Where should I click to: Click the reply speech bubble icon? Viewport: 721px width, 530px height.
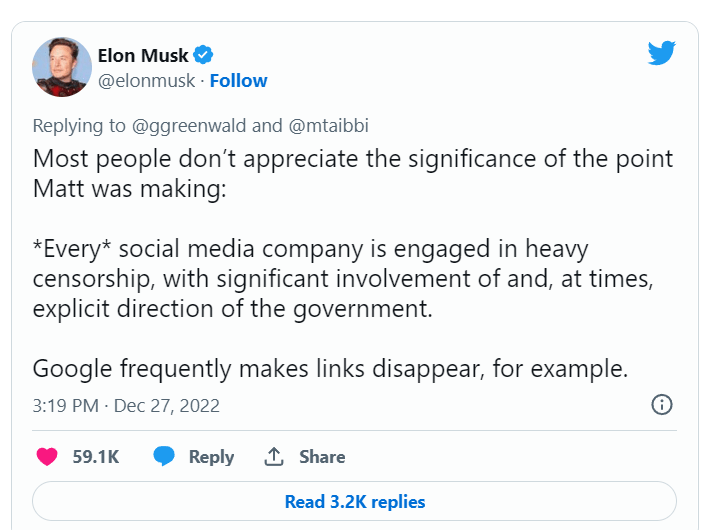[x=165, y=457]
